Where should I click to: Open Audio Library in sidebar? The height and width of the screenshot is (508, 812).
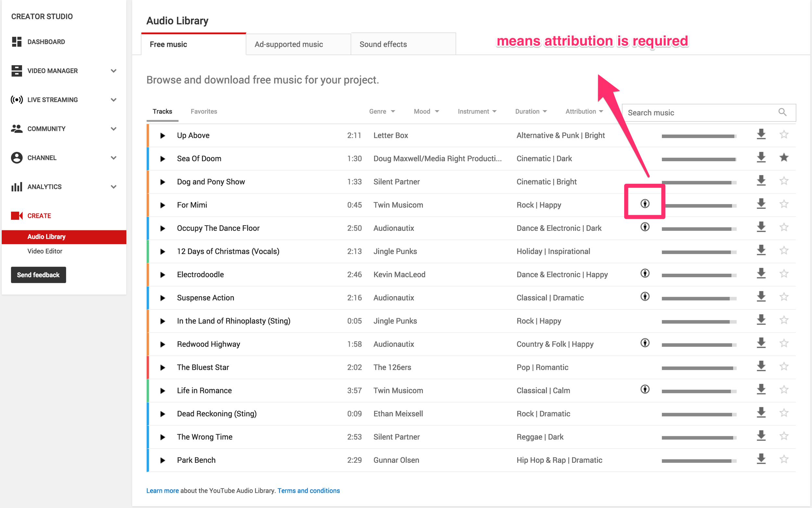click(x=64, y=237)
